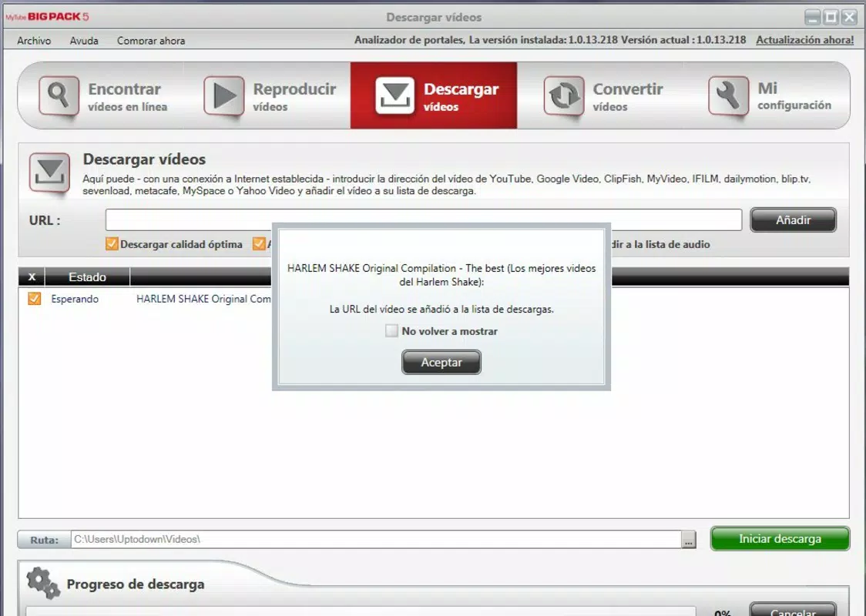The width and height of the screenshot is (866, 616).
Task: Open the Ayuda menu
Action: (x=84, y=40)
